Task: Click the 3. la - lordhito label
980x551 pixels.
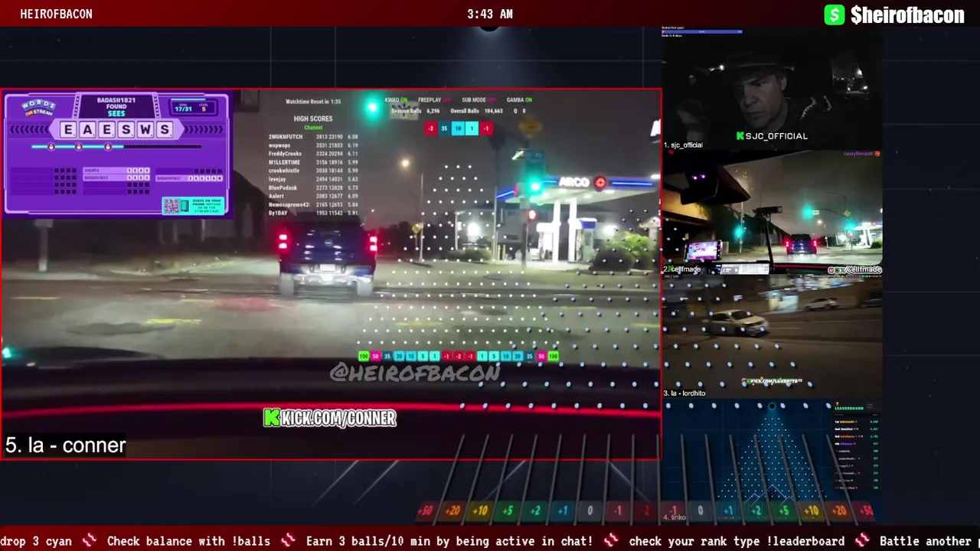Action: [x=684, y=393]
